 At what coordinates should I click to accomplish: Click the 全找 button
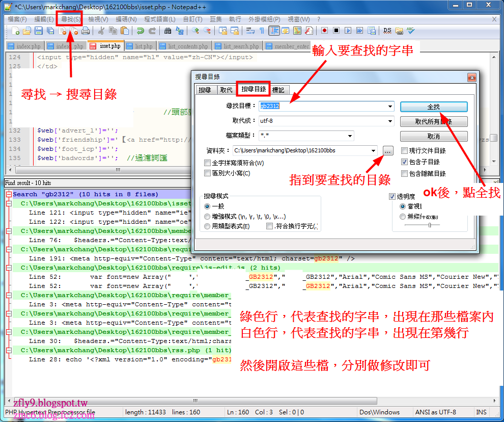pyautogui.click(x=434, y=107)
